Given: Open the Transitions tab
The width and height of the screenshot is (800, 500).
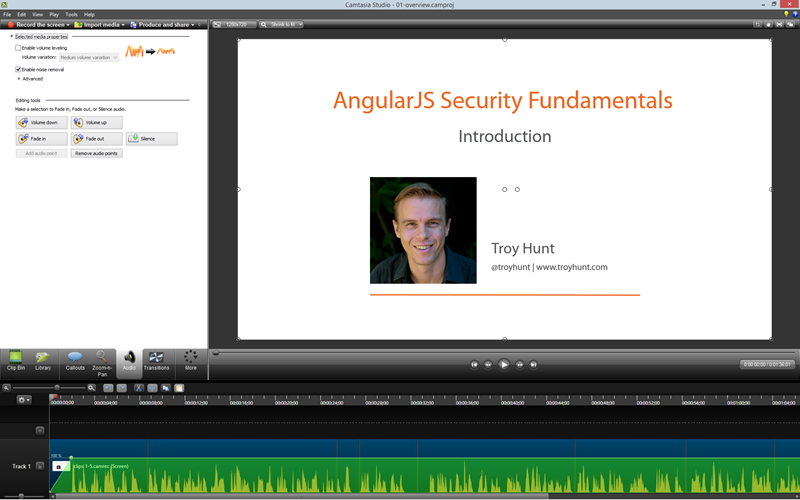Looking at the screenshot, I should pyautogui.click(x=156, y=361).
